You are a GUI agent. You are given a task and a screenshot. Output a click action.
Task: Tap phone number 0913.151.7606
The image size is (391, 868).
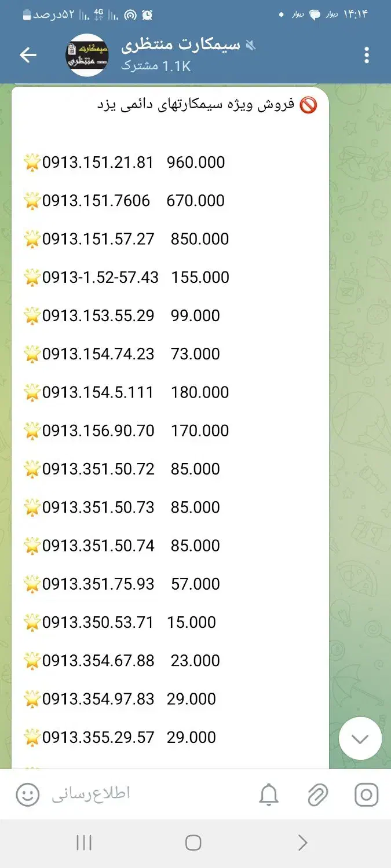click(96, 201)
